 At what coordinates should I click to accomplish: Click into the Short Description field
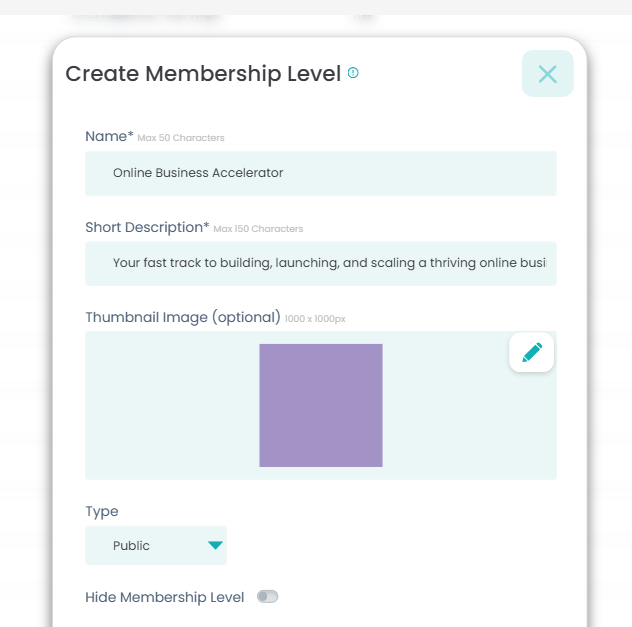tap(320, 263)
